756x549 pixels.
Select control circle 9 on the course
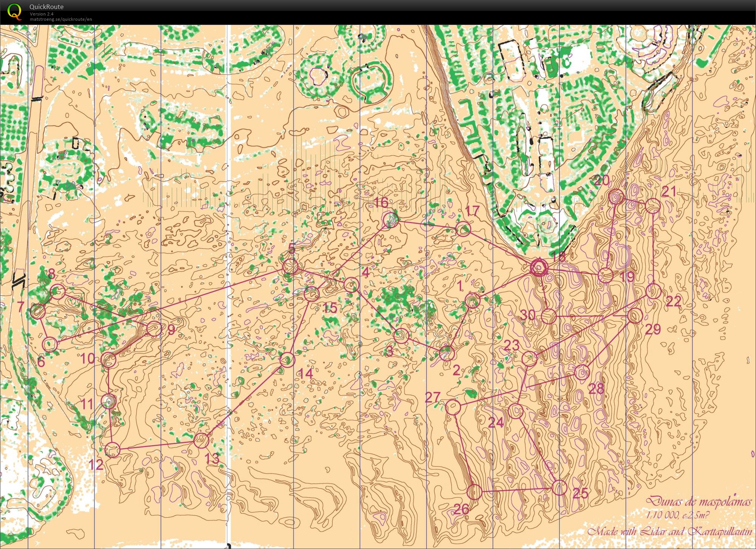(154, 329)
